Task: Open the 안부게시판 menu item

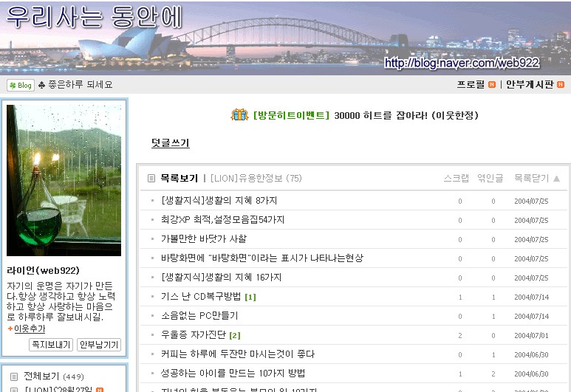Action: [529, 85]
